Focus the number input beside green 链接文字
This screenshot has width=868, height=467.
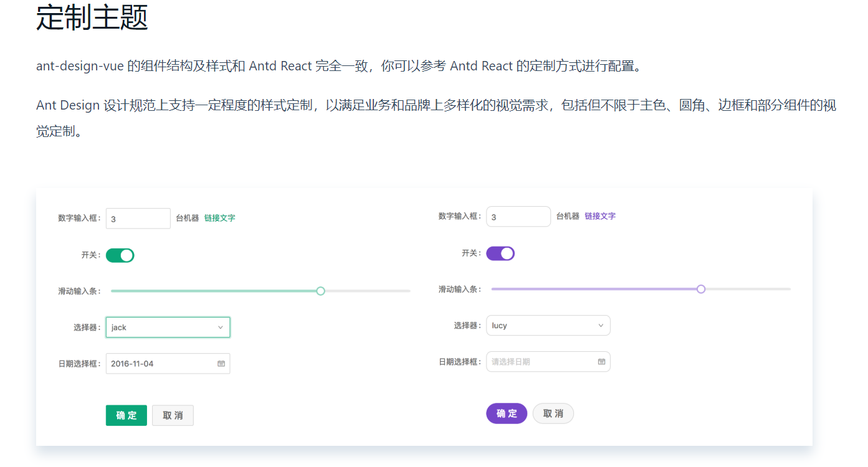coord(138,219)
